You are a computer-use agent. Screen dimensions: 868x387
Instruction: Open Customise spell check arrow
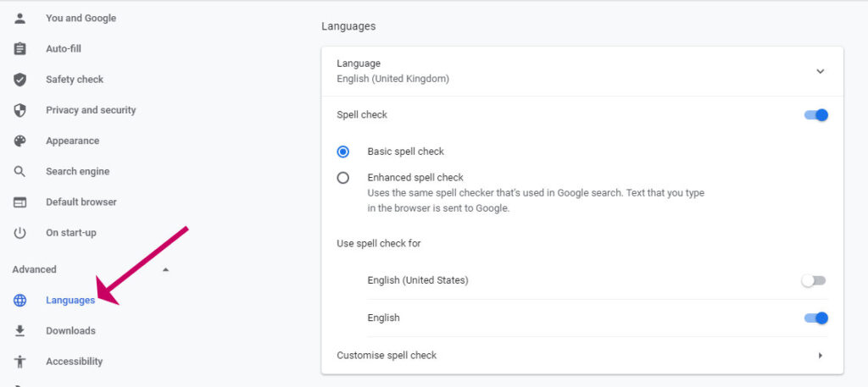(x=821, y=356)
